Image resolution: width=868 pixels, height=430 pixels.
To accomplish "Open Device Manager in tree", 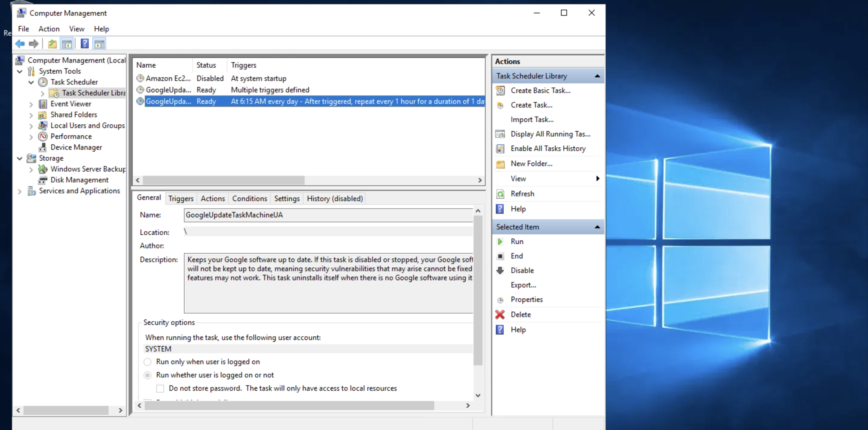I will point(76,147).
